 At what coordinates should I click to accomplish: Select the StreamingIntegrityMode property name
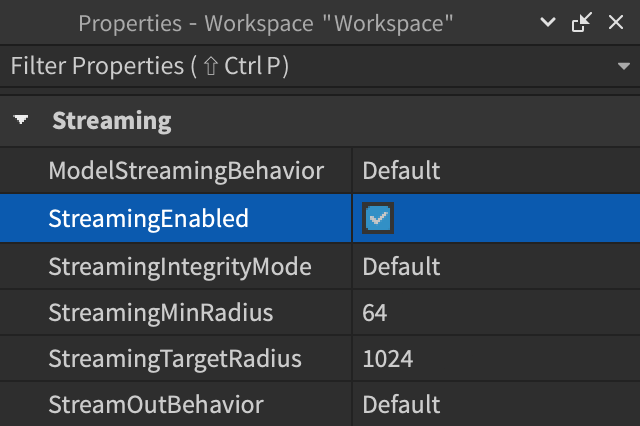click(180, 267)
